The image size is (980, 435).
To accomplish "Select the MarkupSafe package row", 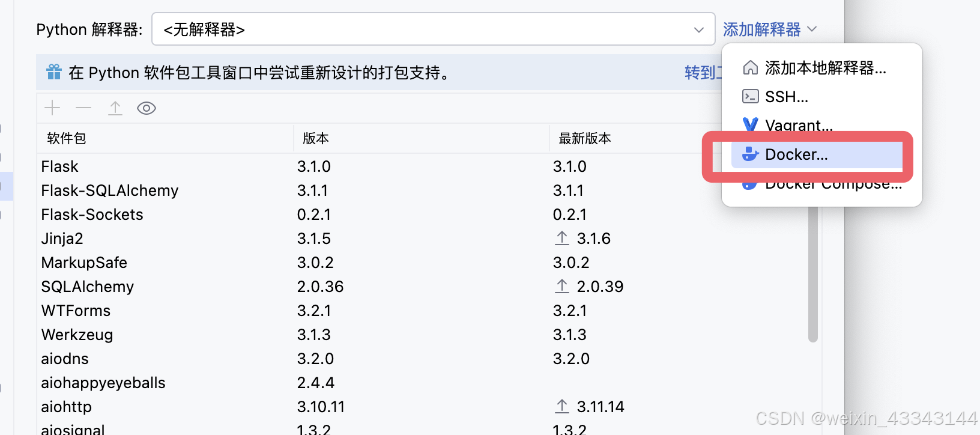I will point(422,263).
